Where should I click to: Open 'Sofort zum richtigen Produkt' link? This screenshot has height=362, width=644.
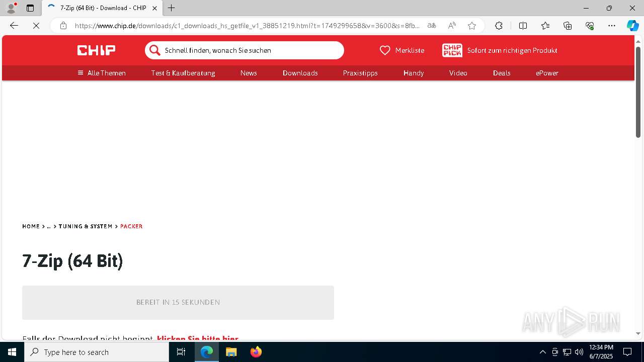512,50
